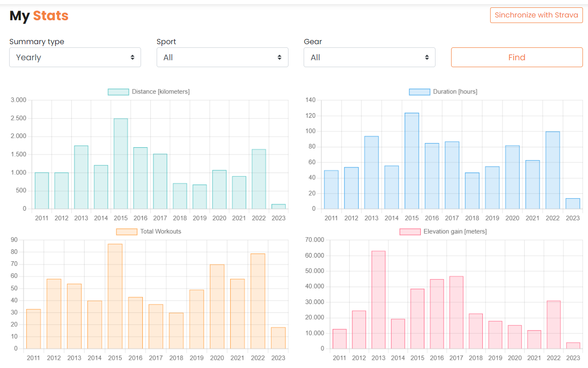The width and height of the screenshot is (588, 368).
Task: Click the 70.000 axis label in Elevation chart
Action: [x=315, y=240]
